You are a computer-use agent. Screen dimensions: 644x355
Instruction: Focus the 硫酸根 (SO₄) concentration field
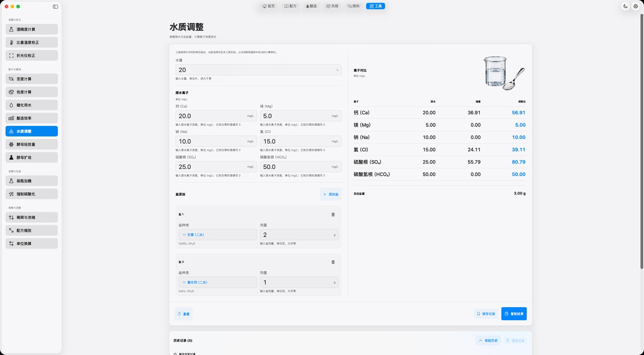point(216,167)
